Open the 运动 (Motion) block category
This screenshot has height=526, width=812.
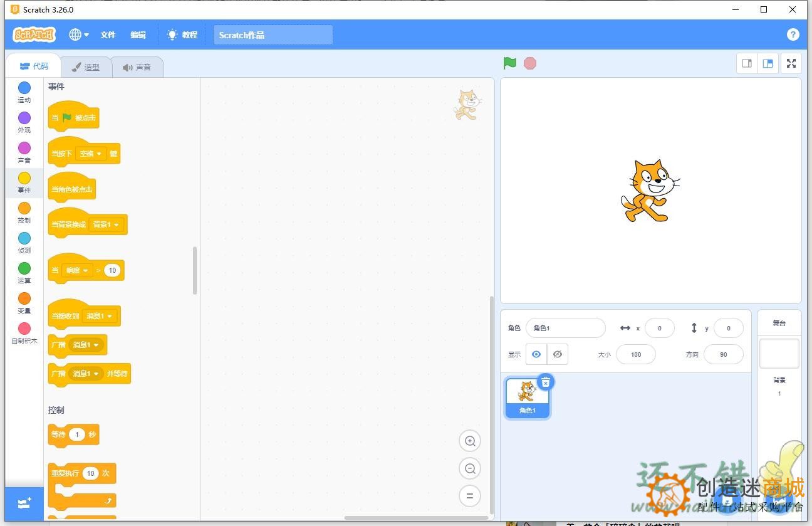(x=24, y=93)
